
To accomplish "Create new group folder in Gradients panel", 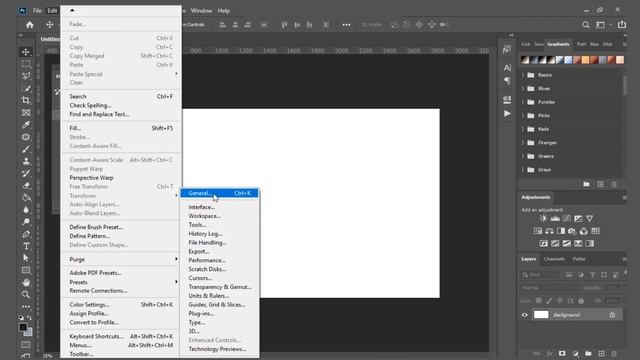I will [x=587, y=184].
